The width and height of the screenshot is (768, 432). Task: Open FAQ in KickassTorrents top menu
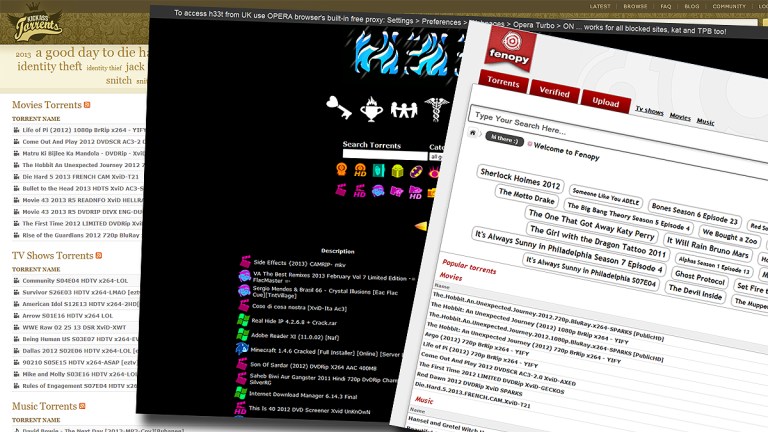pyautogui.click(x=666, y=6)
